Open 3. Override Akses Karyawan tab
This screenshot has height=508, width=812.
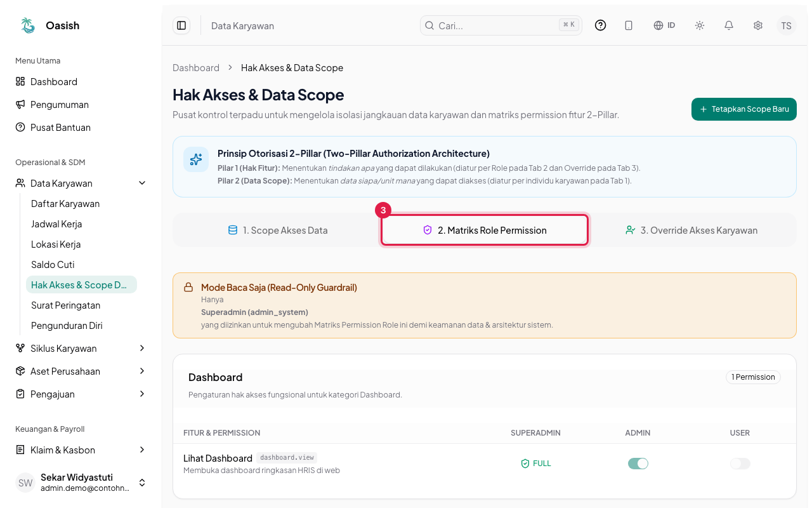pos(691,230)
